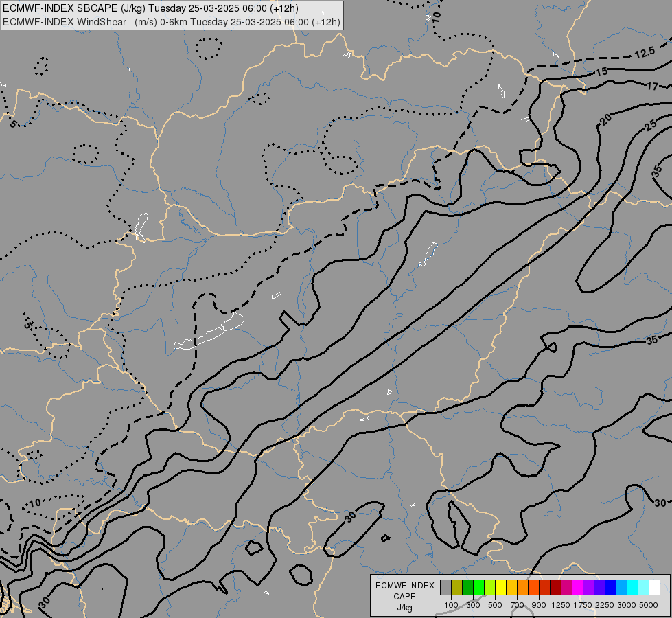Click the 'ECMWF-INDEX SBCAPE (J/kg)' title line
Image resolution: width=672 pixels, height=618 pixels.
tap(151, 8)
